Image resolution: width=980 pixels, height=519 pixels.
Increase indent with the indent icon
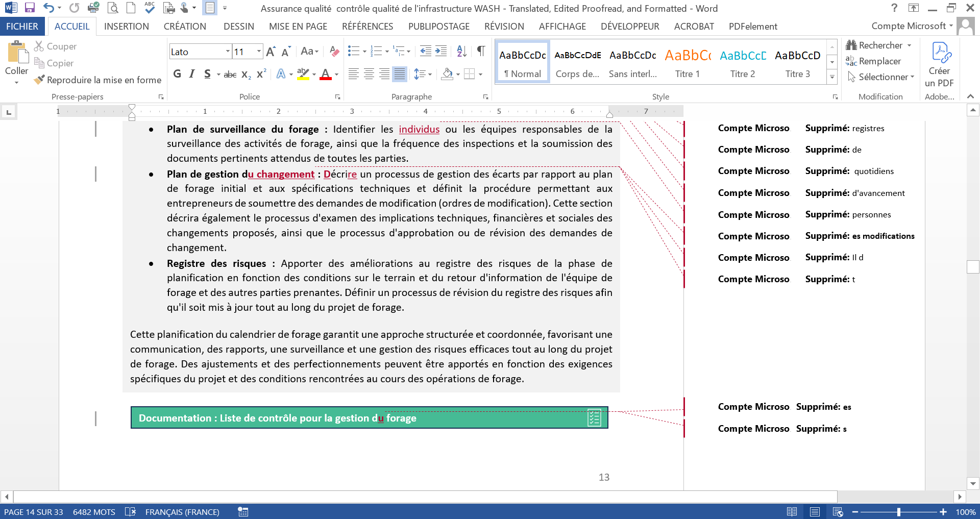[x=441, y=51]
